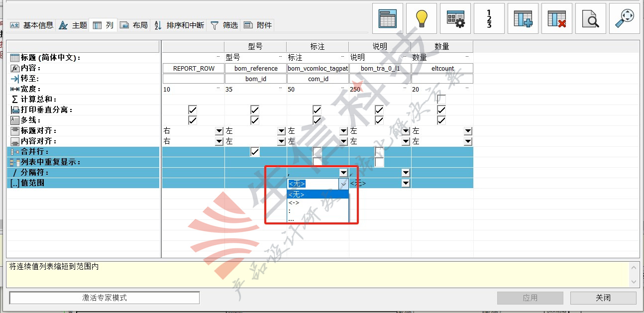The width and height of the screenshot is (644, 313).
Task: Click the page preview magnifier icon
Action: coord(591,18)
